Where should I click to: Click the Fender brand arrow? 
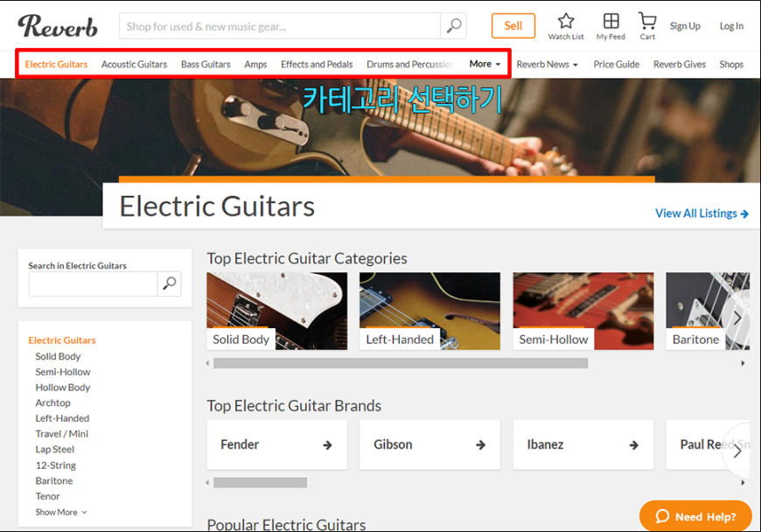(x=328, y=444)
